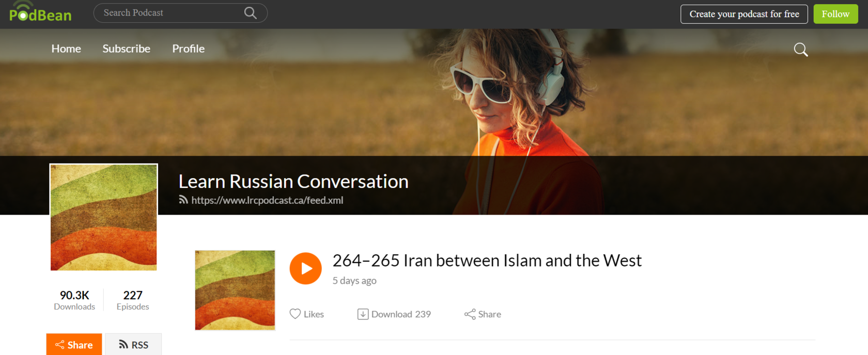Image resolution: width=868 pixels, height=355 pixels.
Task: Go to the Home tab
Action: tap(66, 49)
